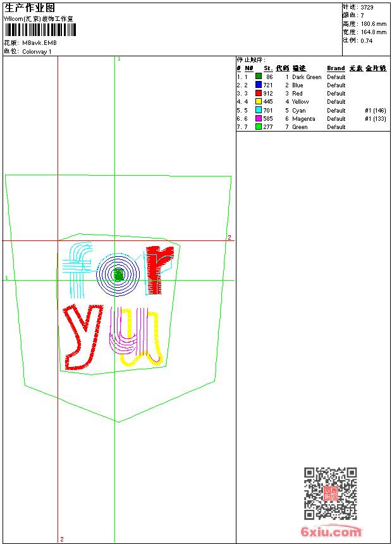
Task: Select the 'Blue' description cell
Action: (297, 85)
